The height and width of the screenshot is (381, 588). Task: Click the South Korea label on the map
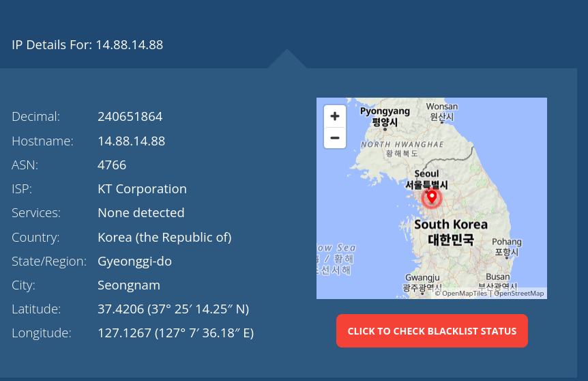pos(451,225)
